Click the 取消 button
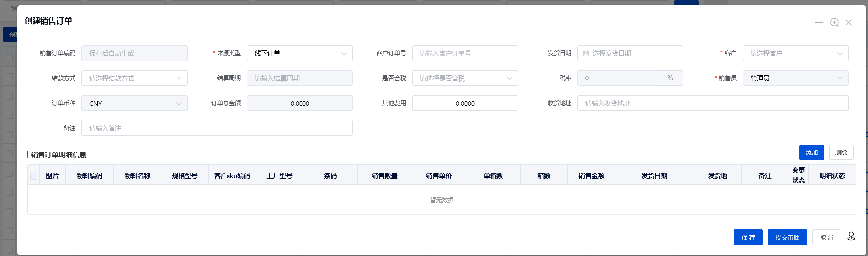 click(x=827, y=237)
